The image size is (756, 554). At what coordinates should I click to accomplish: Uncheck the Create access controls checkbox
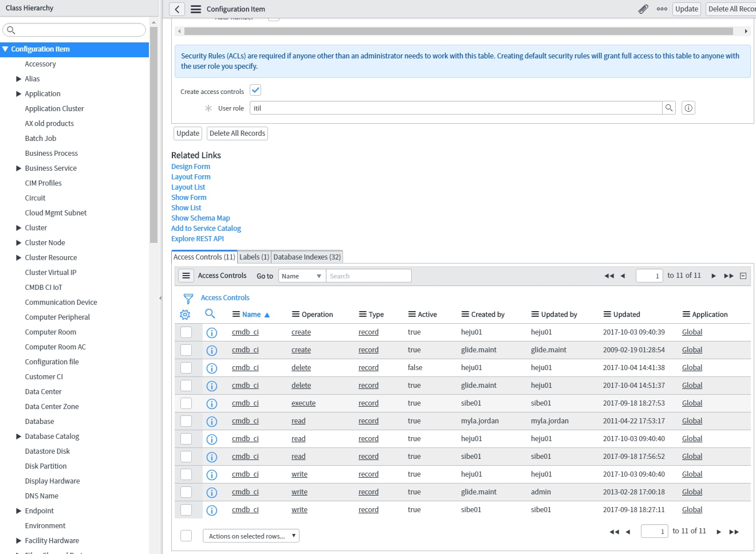coord(255,91)
